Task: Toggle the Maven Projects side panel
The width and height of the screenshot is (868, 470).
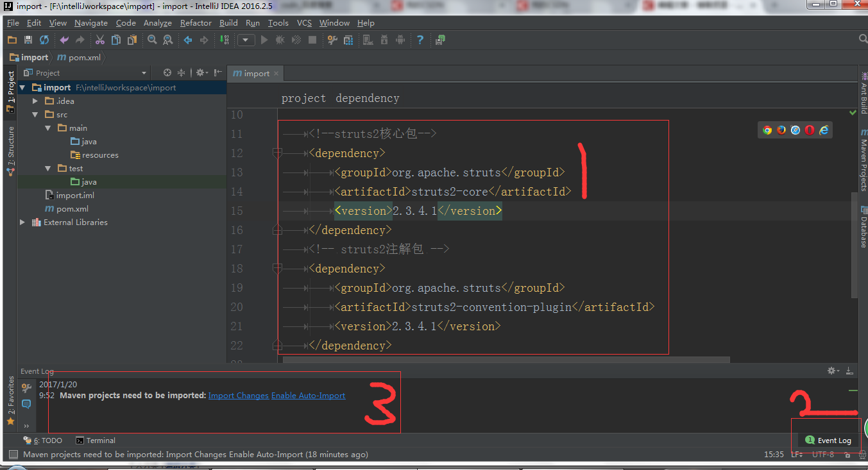Action: pyautogui.click(x=864, y=160)
